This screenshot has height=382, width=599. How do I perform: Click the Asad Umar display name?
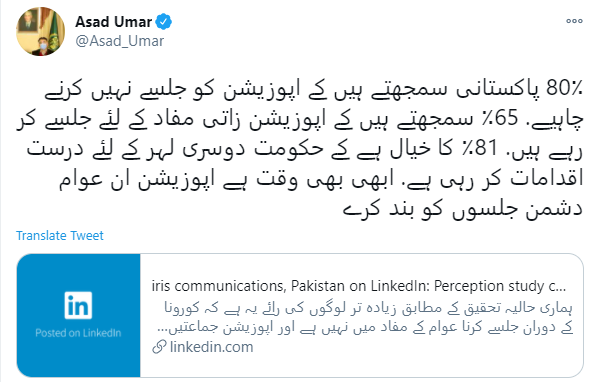pyautogui.click(x=113, y=22)
